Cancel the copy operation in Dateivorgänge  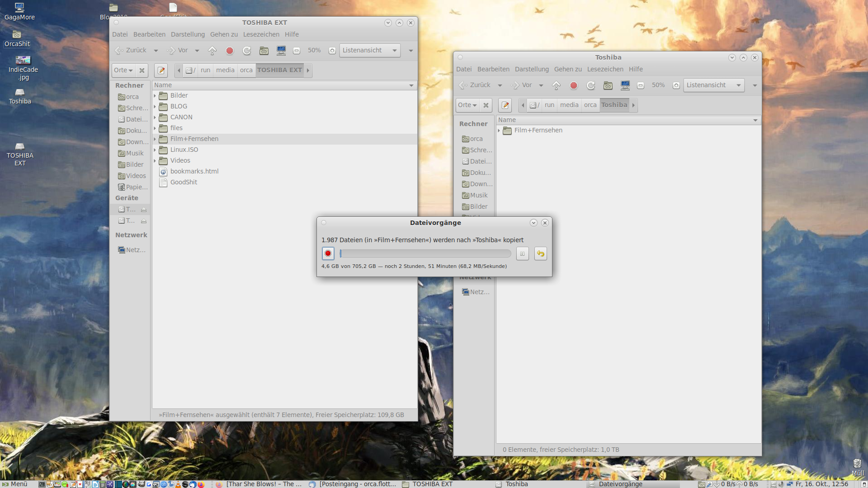click(328, 253)
